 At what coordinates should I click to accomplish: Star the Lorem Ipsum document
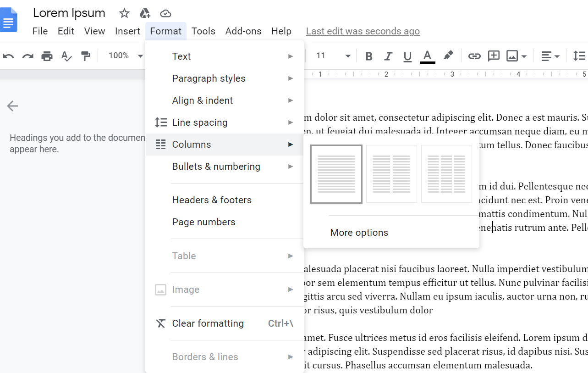pyautogui.click(x=124, y=13)
